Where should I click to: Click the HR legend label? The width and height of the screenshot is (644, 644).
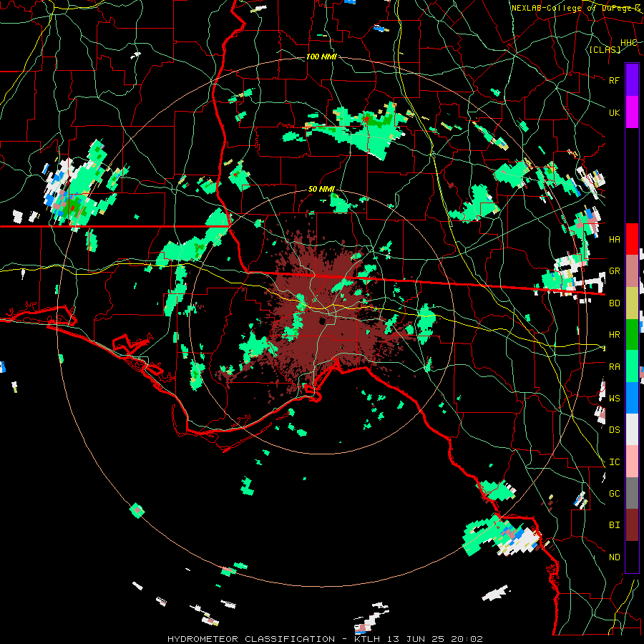pos(614,335)
